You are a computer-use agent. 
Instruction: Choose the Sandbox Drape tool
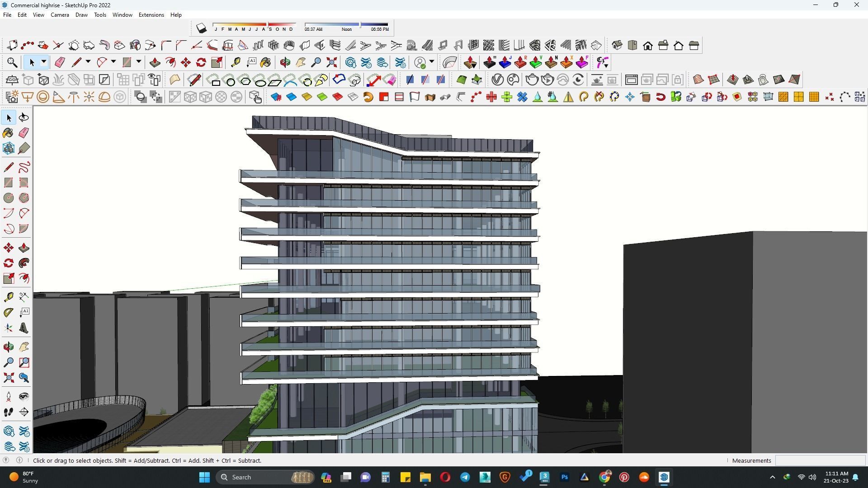click(x=763, y=80)
